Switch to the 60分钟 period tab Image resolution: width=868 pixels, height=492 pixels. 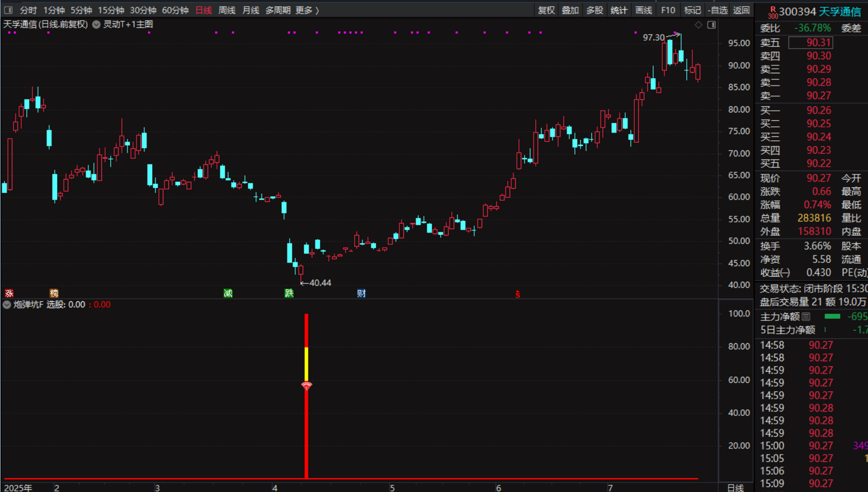(175, 10)
